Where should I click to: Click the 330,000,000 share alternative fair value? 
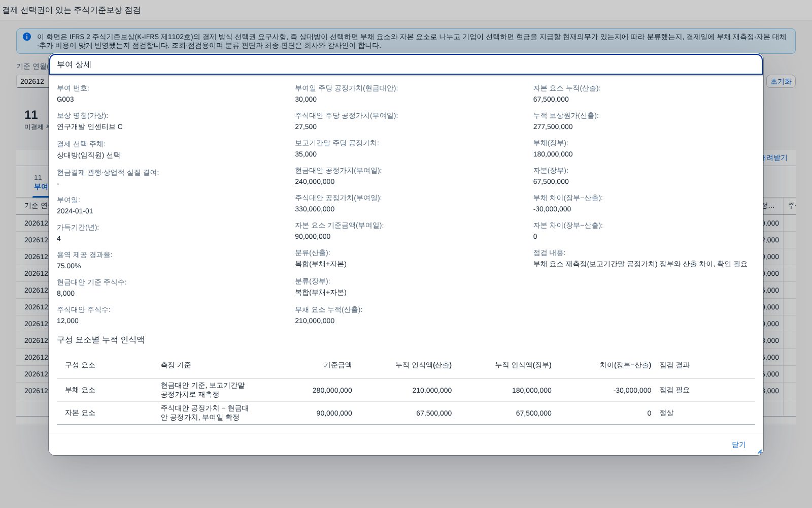(315, 209)
